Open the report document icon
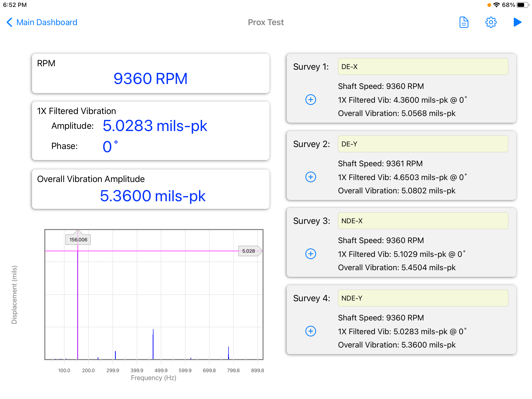Screen dimensions: 532x399 [464, 22]
